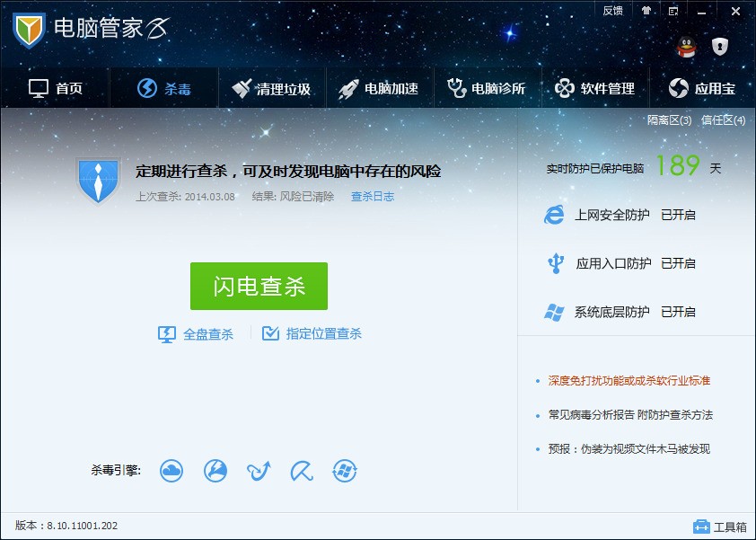
Task: Switch to the 清理垃圾 tab
Action: [271, 88]
